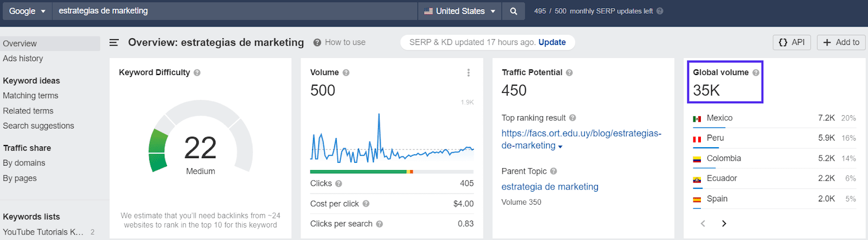Open the Google search engine dropdown

click(x=27, y=11)
